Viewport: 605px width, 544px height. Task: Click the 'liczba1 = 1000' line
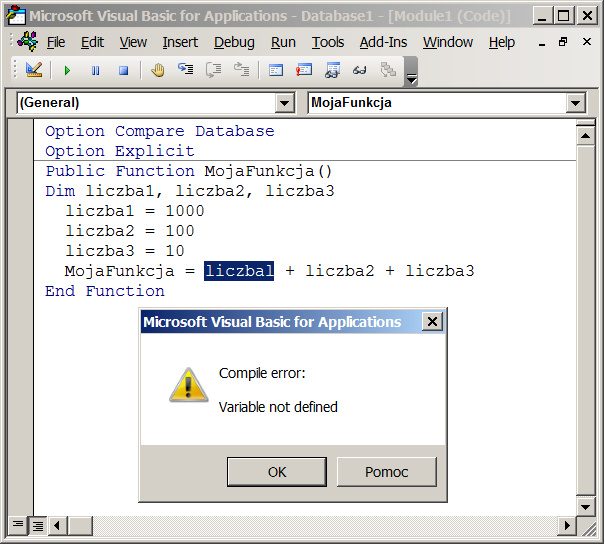click(x=135, y=211)
